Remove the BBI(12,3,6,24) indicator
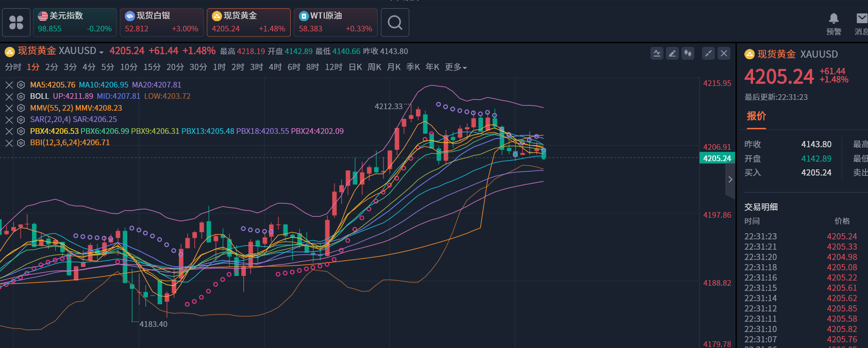 9,143
